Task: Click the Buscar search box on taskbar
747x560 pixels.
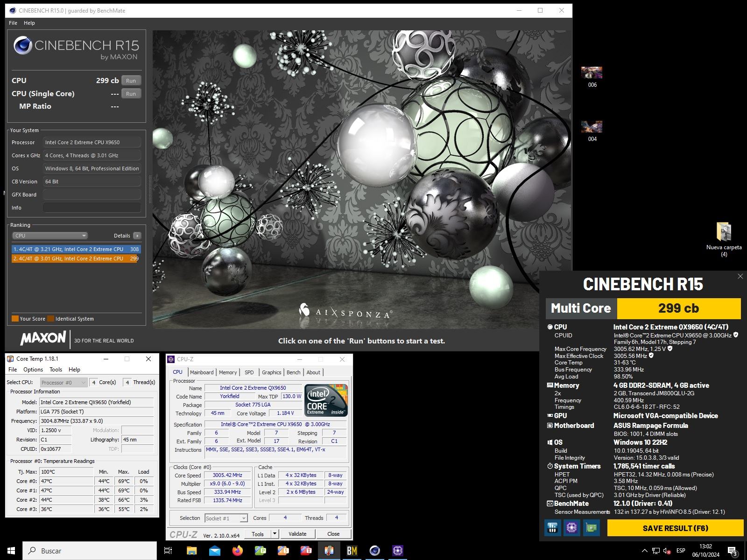Action: (90, 551)
